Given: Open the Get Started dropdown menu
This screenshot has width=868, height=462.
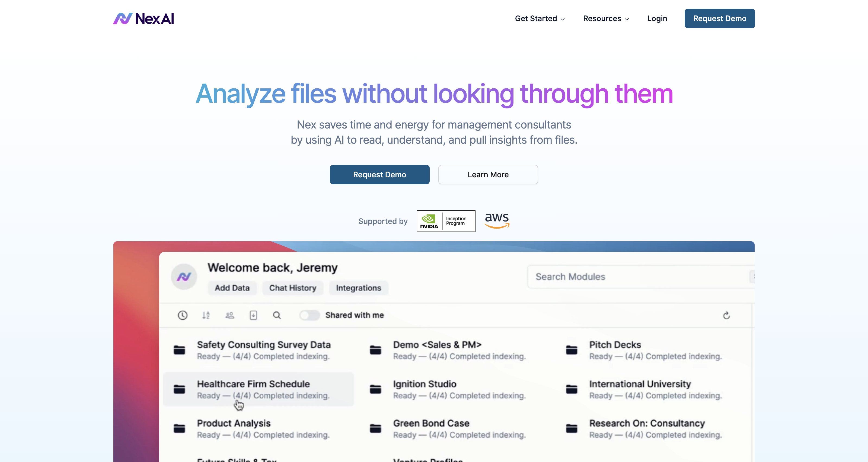Looking at the screenshot, I should pyautogui.click(x=540, y=18).
